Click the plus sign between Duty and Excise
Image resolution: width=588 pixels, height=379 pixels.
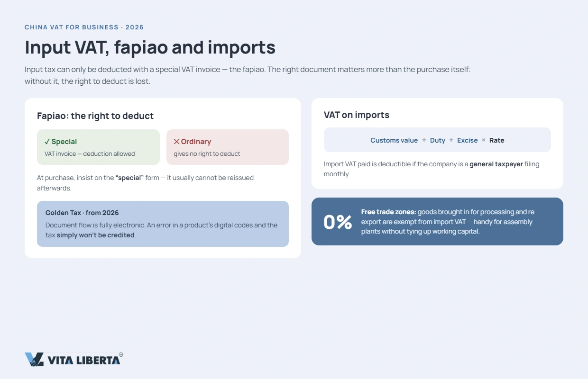tap(451, 140)
